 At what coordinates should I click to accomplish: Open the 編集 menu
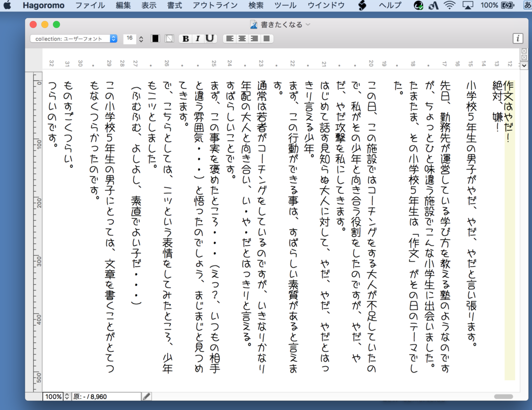[x=123, y=5]
